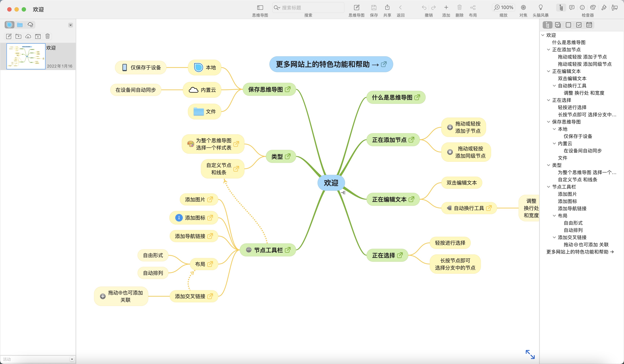Screen dimensions: 624x364
Task: Click the cloud upload icon in sidebar
Action: pyautogui.click(x=28, y=36)
